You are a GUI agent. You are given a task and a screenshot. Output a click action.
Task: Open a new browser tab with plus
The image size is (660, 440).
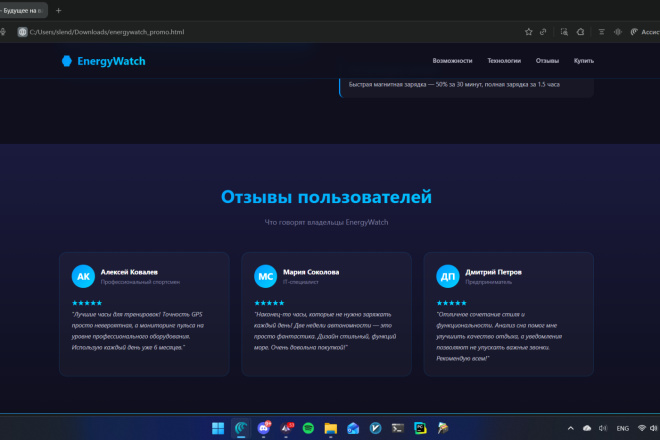[59, 11]
